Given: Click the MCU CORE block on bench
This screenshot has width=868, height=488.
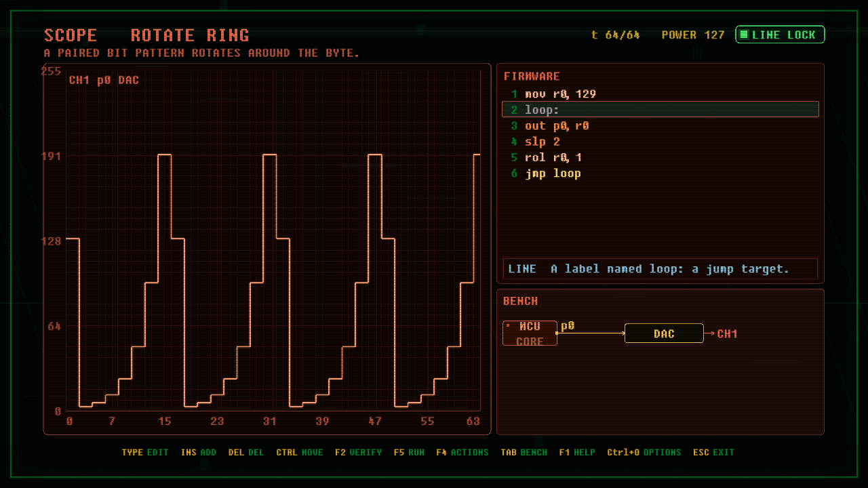Looking at the screenshot, I should coord(530,333).
